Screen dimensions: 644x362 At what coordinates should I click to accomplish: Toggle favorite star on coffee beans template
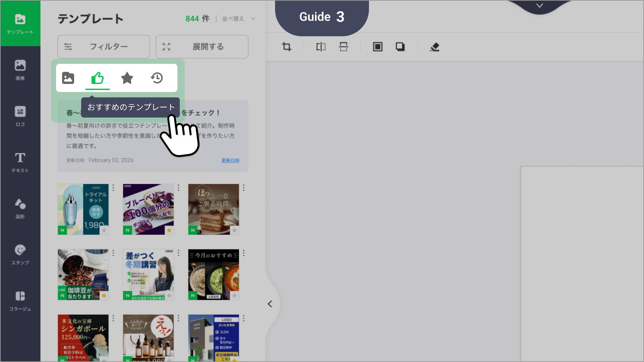coord(104,296)
